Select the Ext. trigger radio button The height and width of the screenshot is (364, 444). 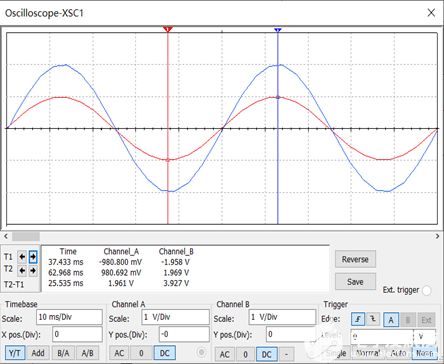click(x=427, y=291)
